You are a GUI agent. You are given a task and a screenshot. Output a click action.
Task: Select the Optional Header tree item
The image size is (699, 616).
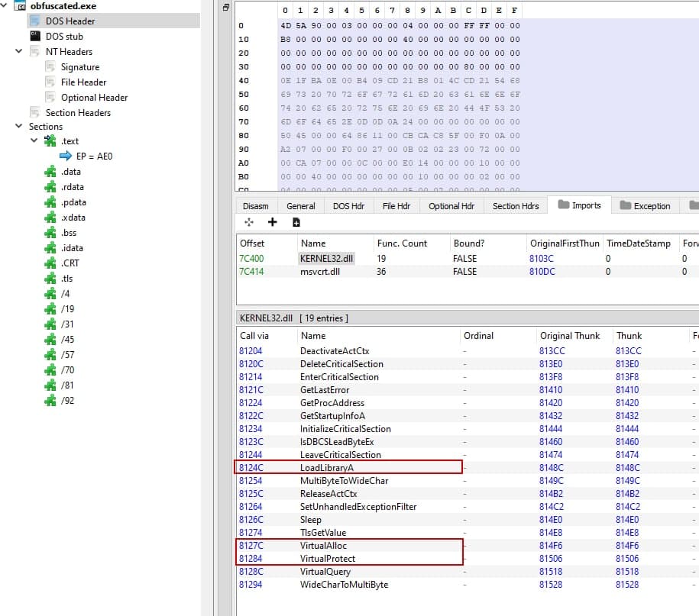pos(94,97)
